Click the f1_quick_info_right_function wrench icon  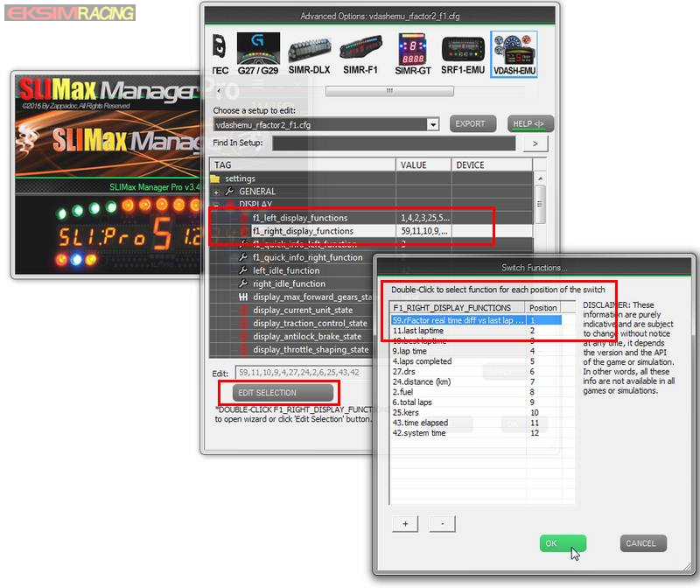pos(243,257)
